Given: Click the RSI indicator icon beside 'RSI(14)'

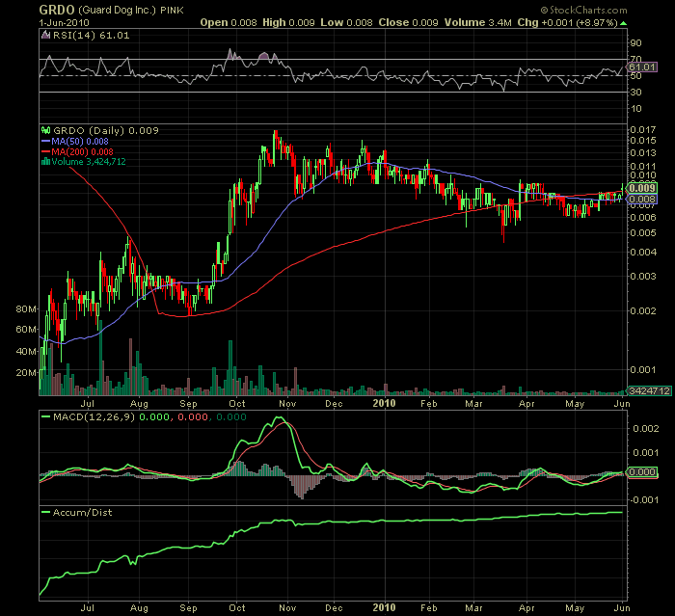Looking at the screenshot, I should click(45, 35).
